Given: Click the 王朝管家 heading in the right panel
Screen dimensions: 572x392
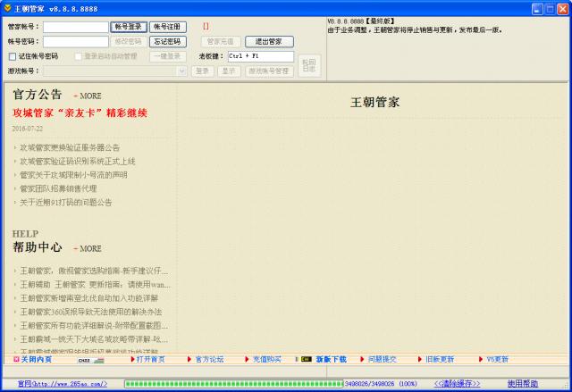Looking at the screenshot, I should [375, 103].
